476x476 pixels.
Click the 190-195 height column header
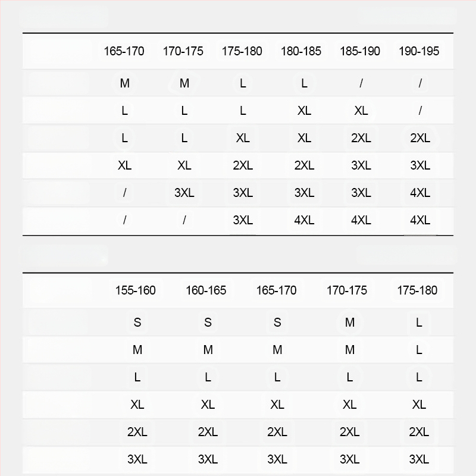(419, 51)
